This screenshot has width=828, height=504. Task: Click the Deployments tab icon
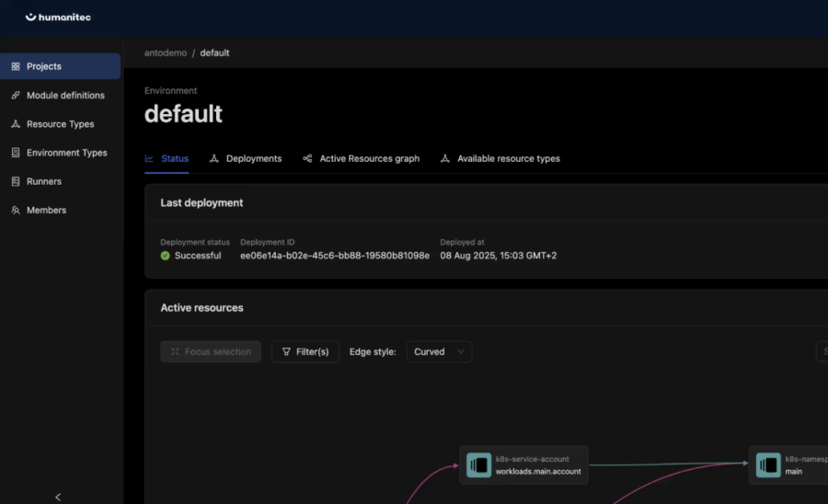click(213, 158)
